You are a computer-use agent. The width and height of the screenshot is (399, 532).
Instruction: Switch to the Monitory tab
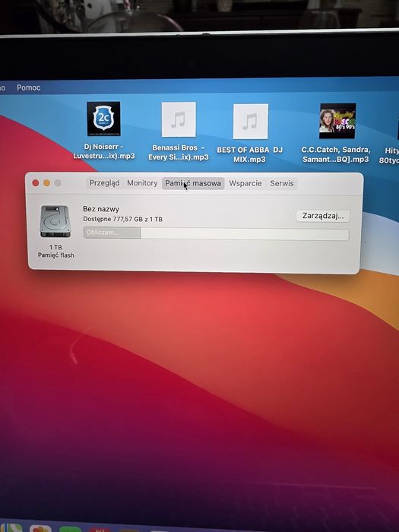pyautogui.click(x=142, y=183)
